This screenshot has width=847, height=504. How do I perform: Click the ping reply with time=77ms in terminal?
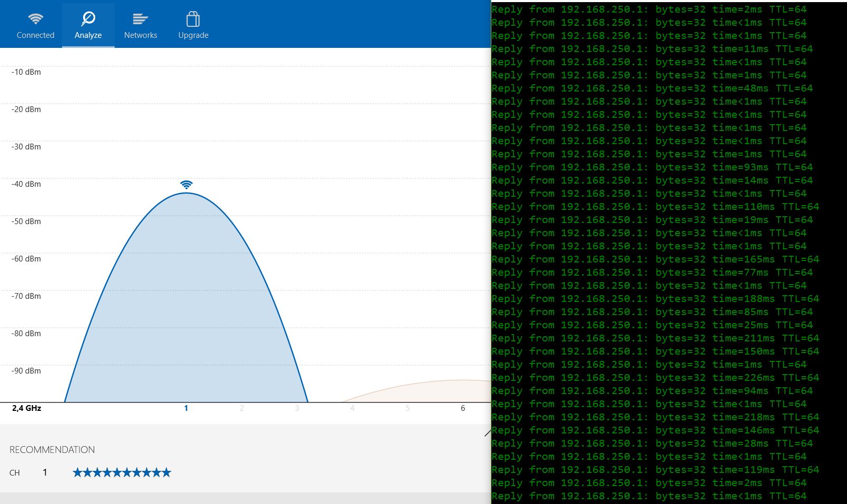652,273
